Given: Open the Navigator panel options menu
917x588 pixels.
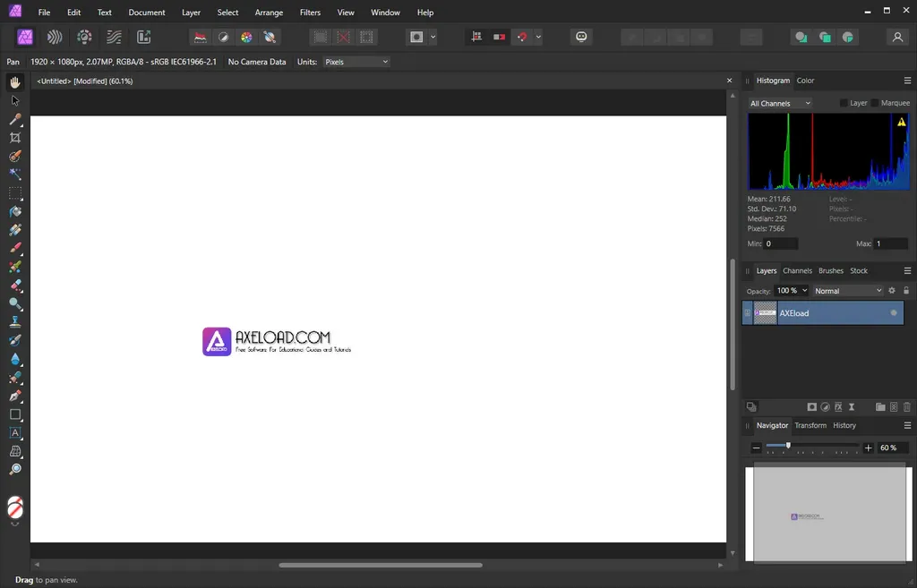Looking at the screenshot, I should tap(907, 425).
